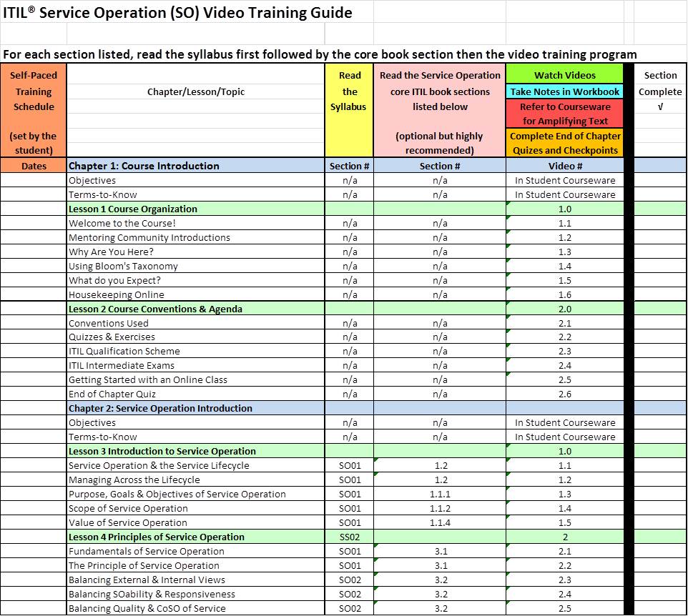Select the 'Lesson 2 Course Conventions & Agenda' cell

pyautogui.click(x=196, y=309)
